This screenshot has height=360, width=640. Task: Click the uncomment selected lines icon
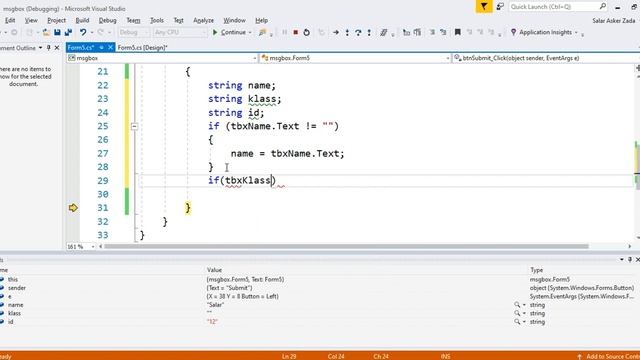click(x=443, y=32)
